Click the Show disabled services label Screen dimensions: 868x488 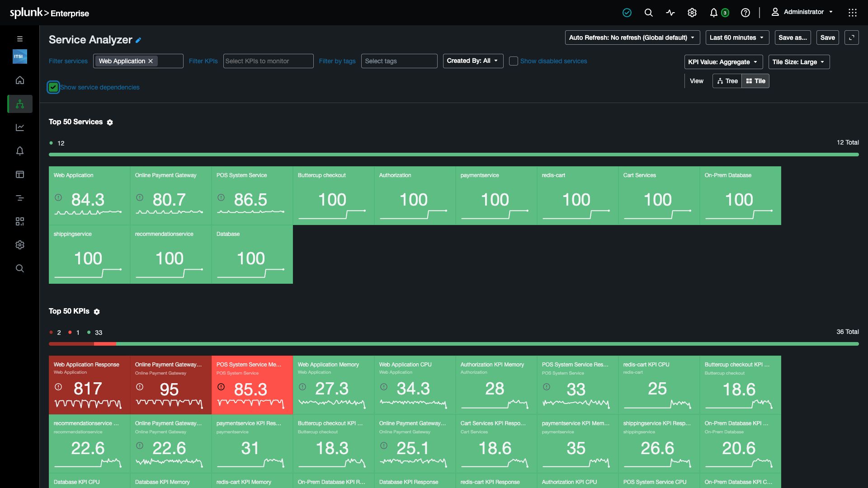[553, 61]
